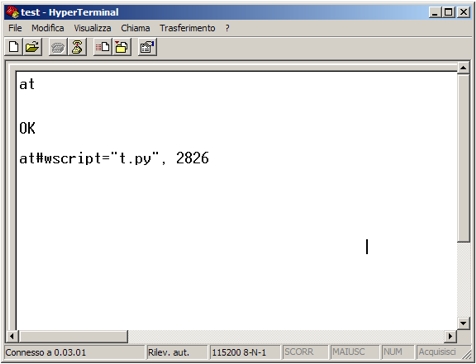Click the Send file toolbar icon
This screenshot has width=476, height=364.
[103, 47]
